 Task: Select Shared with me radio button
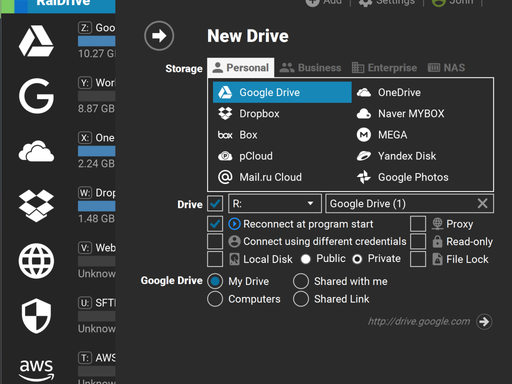pos(301,281)
